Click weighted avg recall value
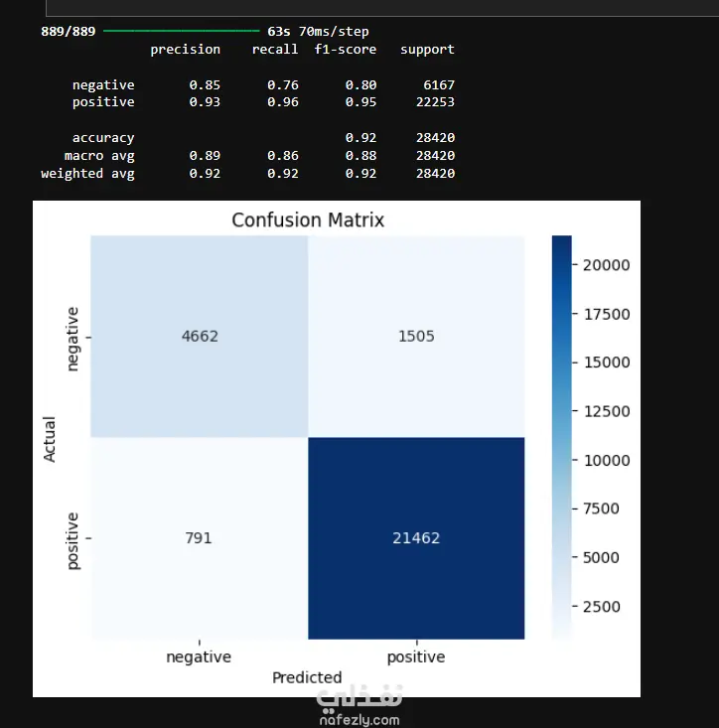719x728 pixels. pyautogui.click(x=283, y=173)
